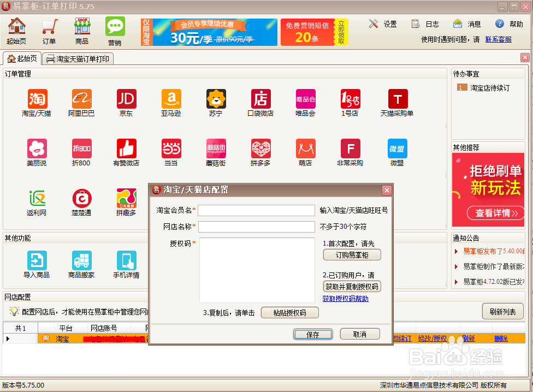
Task: Sort by the 平台 column header
Action: 66,328
